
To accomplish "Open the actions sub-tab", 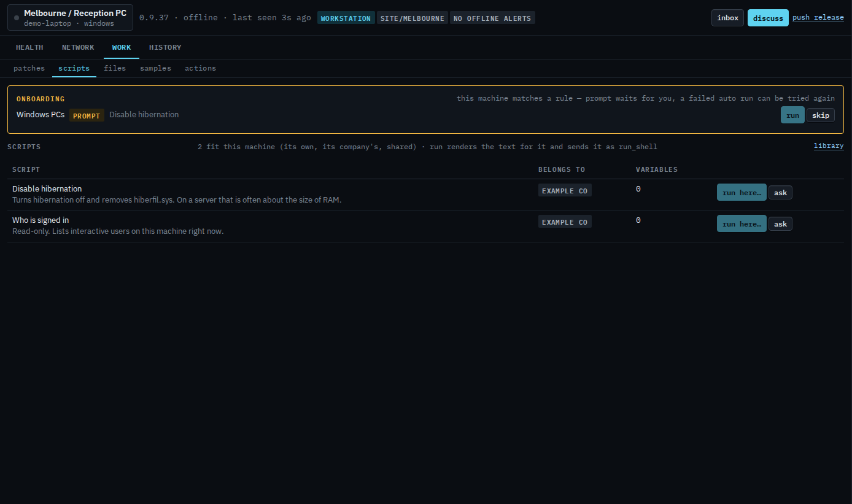I will tap(200, 68).
